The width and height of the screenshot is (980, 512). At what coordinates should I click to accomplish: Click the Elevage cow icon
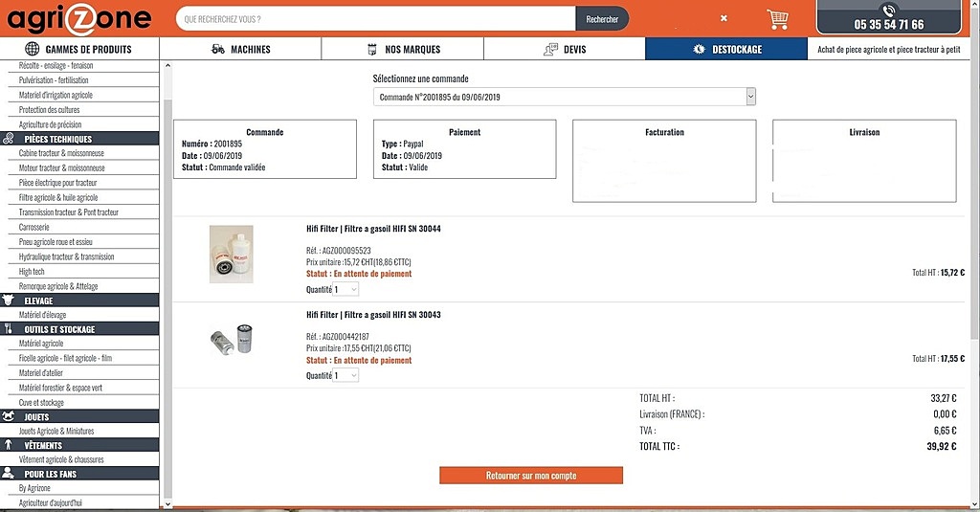click(x=8, y=301)
